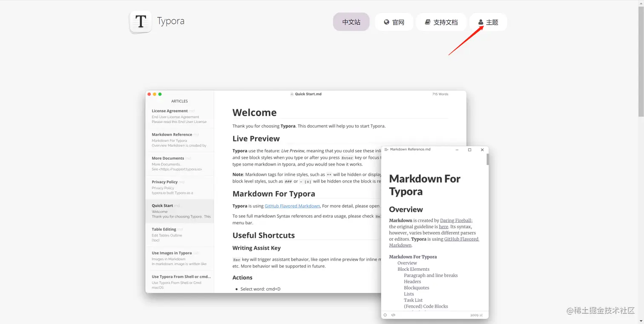The image size is (644, 324).
Task: Click the Markdown Reference window scrollbar thumb
Action: click(x=488, y=160)
